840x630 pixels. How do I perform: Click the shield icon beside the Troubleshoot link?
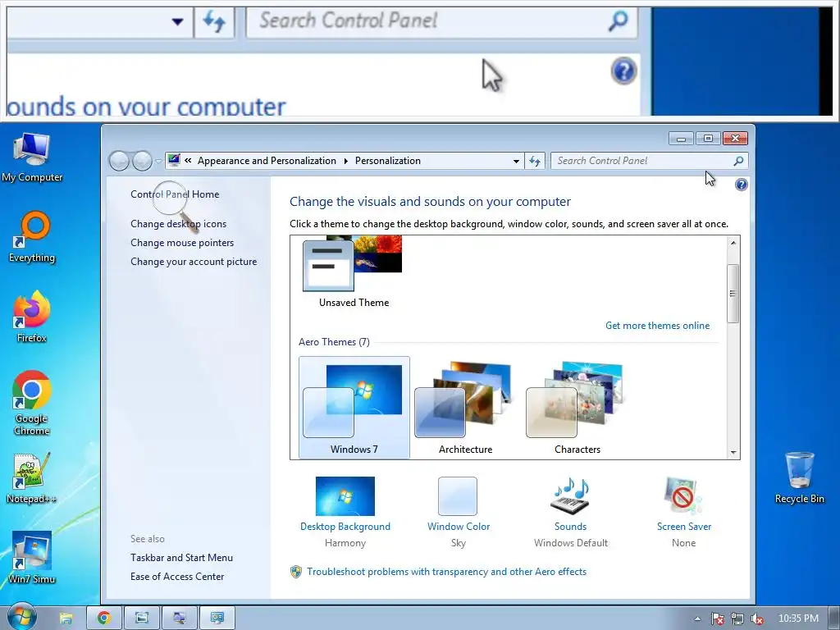[x=295, y=572]
